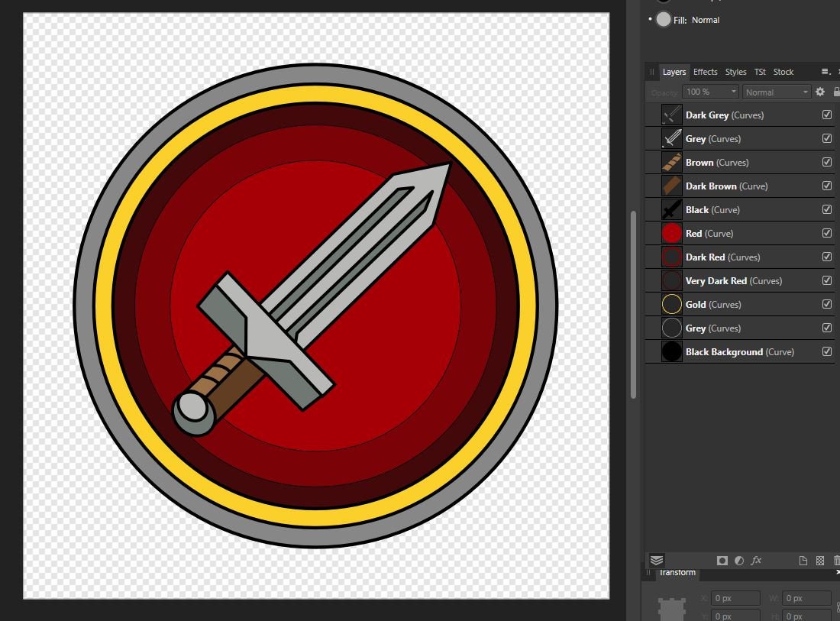
Task: Delete the selected layer
Action: (x=837, y=560)
